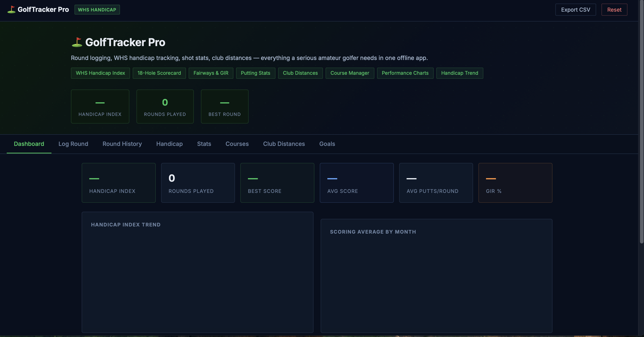Click the AVG SCORE card
644x337 pixels.
[x=356, y=183]
